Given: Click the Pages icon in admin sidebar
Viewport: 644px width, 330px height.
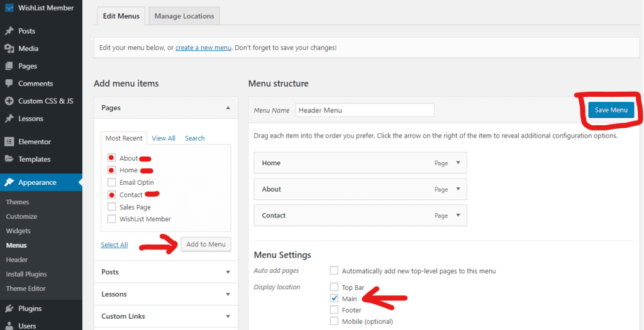Looking at the screenshot, I should (9, 66).
